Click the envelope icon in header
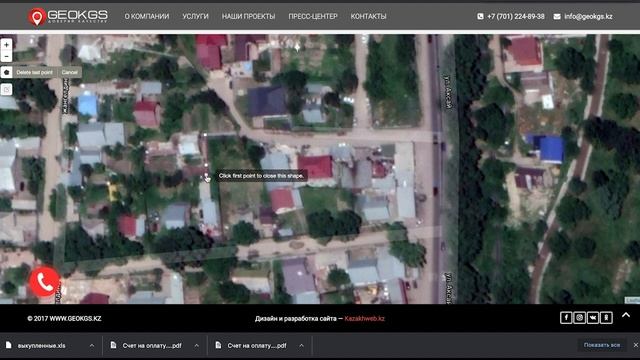 point(557,17)
